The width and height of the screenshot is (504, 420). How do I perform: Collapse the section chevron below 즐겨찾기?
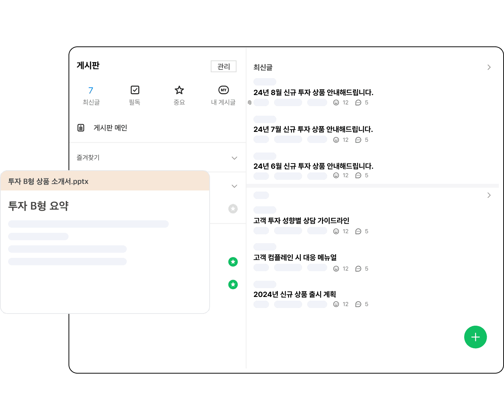coord(234,186)
